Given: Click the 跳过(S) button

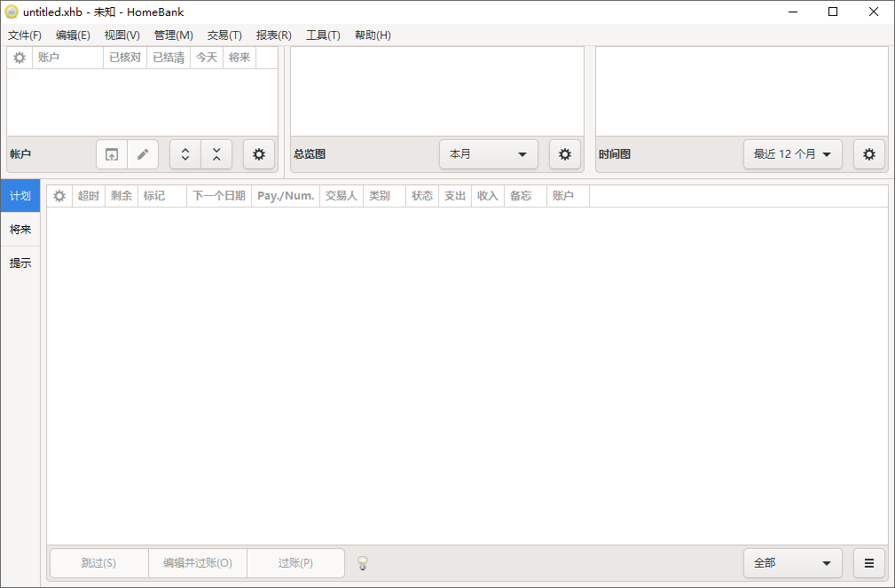Looking at the screenshot, I should click(x=98, y=562).
